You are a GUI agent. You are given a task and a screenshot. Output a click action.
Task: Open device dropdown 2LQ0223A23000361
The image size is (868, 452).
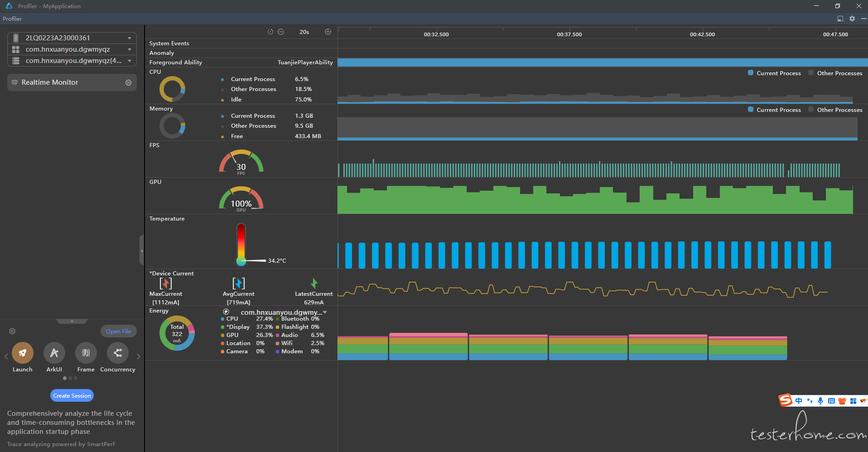tap(72, 38)
